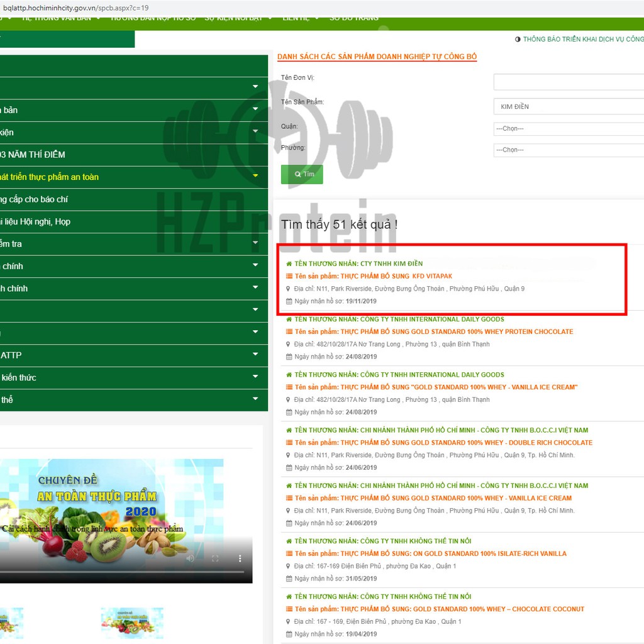
Task: Mute the food safety video
Action: [x=190, y=558]
